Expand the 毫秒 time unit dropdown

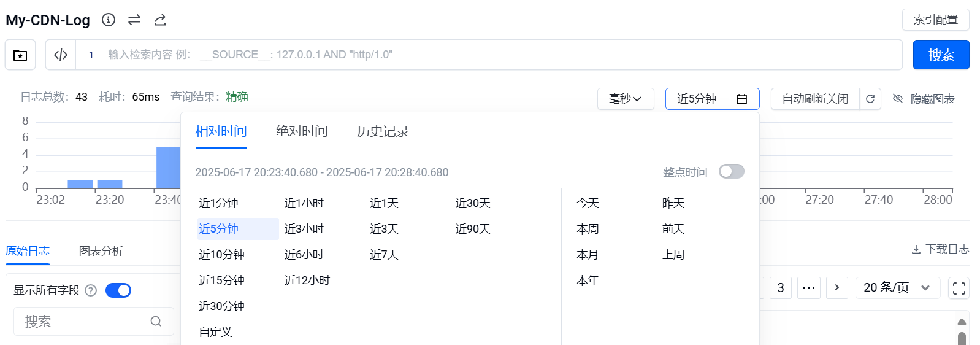625,99
